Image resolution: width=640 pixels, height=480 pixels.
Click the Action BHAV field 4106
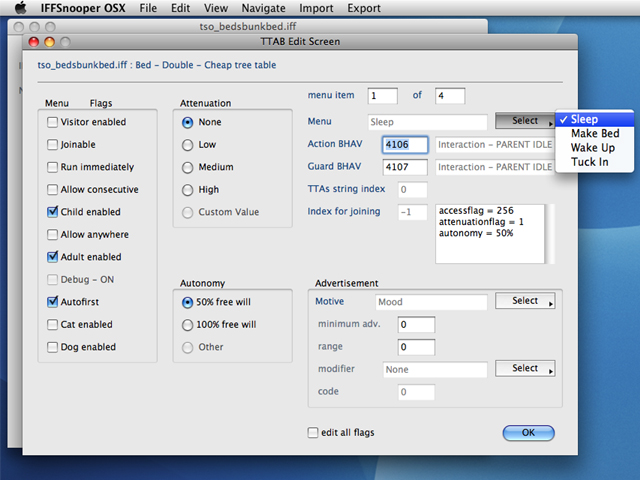(x=405, y=144)
